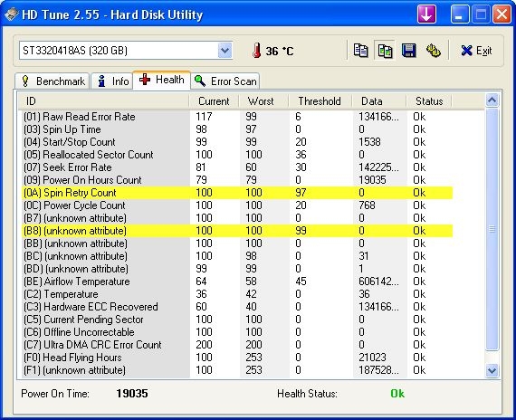516x420 pixels.
Task: Select the Reallocated Sector Count row
Action: point(237,155)
